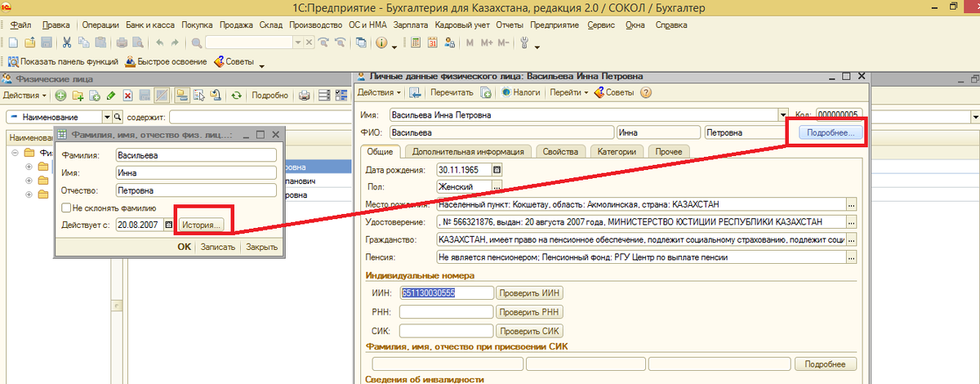Add new item with green plus icon

click(x=60, y=96)
